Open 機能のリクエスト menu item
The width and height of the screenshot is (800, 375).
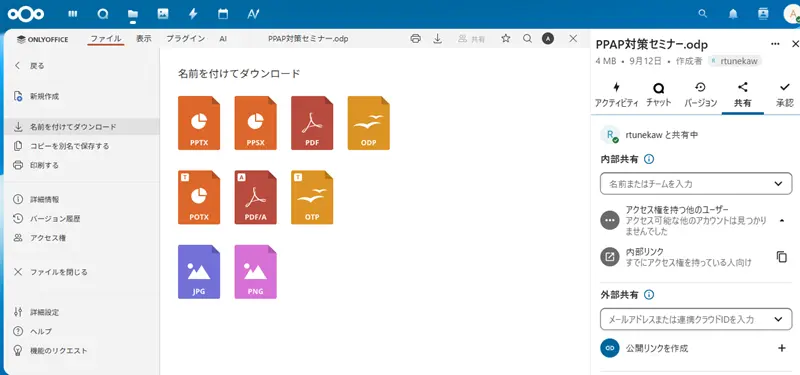(x=82, y=351)
